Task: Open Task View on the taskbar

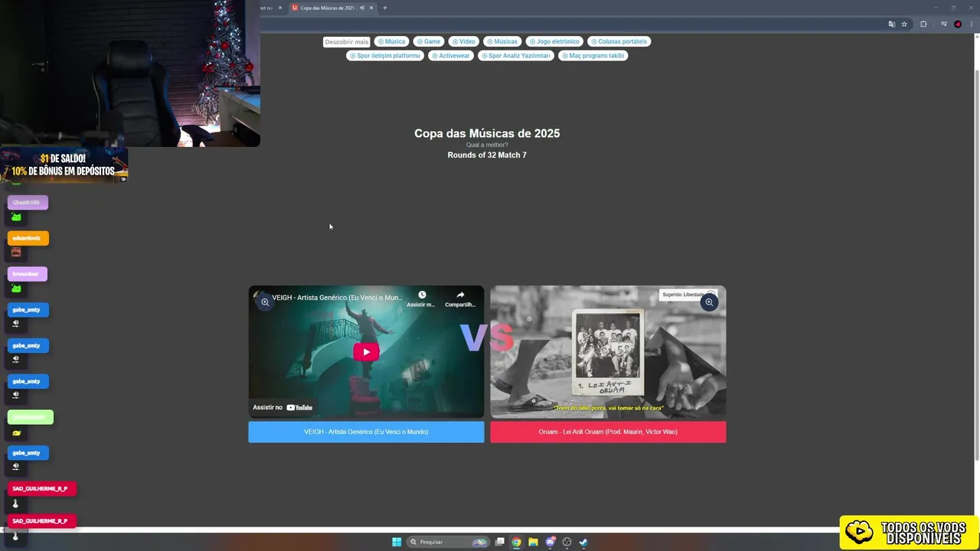Action: coord(500,542)
